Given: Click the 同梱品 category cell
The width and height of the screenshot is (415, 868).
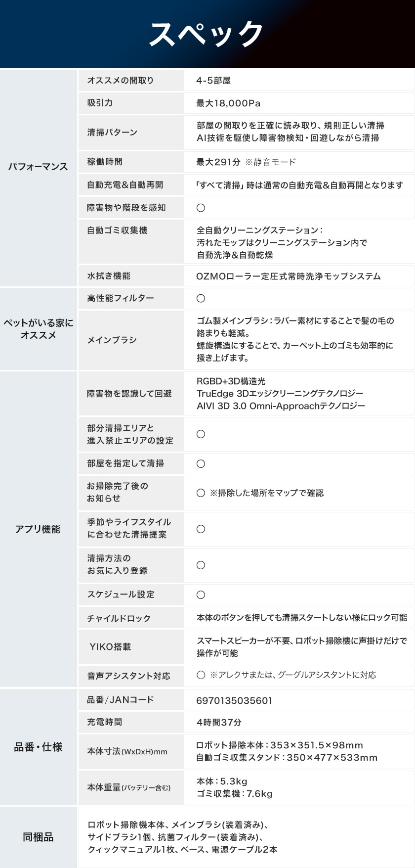Looking at the screenshot, I should click(38, 837).
